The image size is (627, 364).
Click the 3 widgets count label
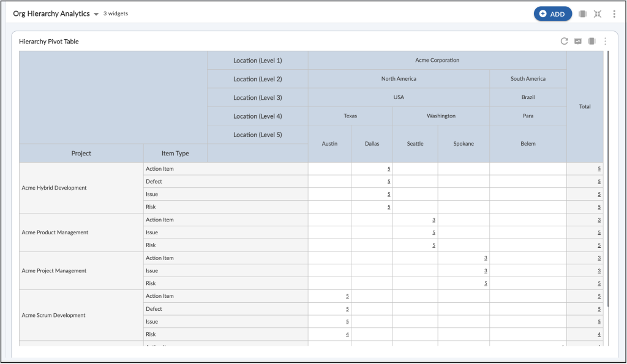pyautogui.click(x=116, y=13)
